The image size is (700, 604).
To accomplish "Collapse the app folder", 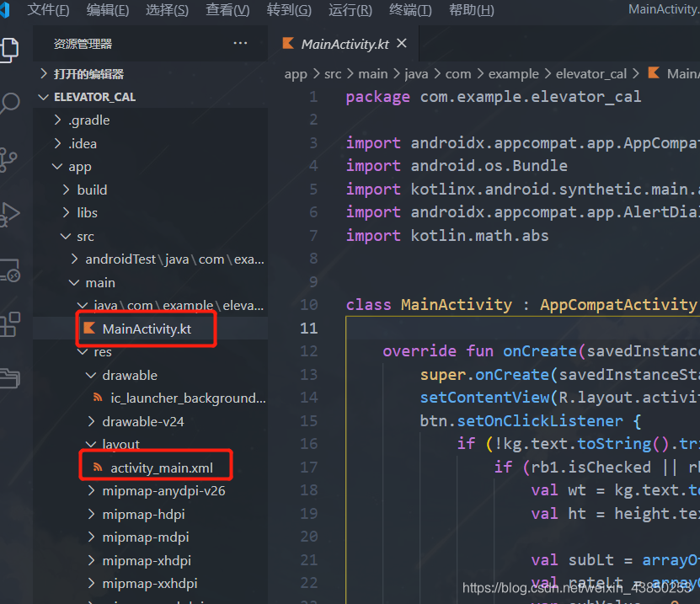I will 151,167.
